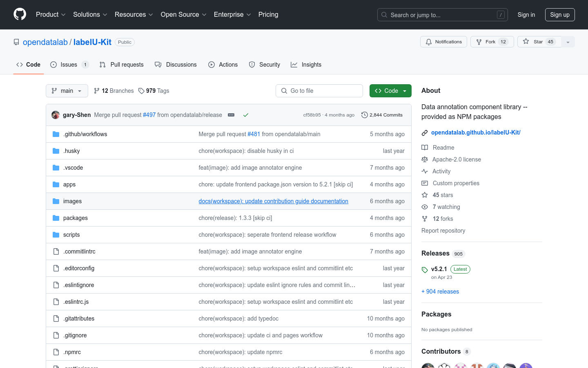The height and width of the screenshot is (368, 588).
Task: Open the scripts folder icon
Action: [56, 235]
